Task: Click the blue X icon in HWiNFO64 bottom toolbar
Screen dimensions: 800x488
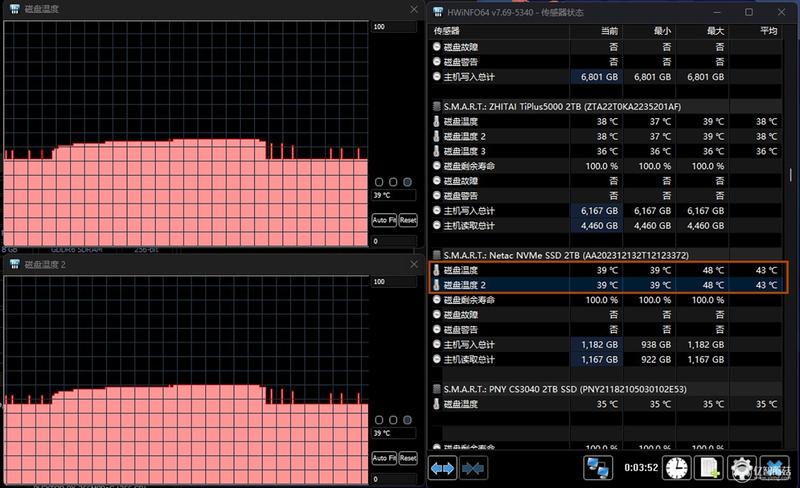Action: pyautogui.click(x=774, y=468)
